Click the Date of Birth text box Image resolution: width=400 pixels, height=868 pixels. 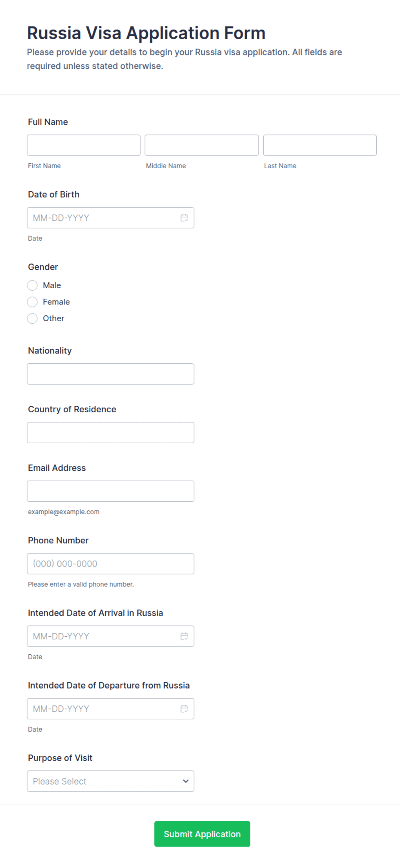[x=103, y=218]
